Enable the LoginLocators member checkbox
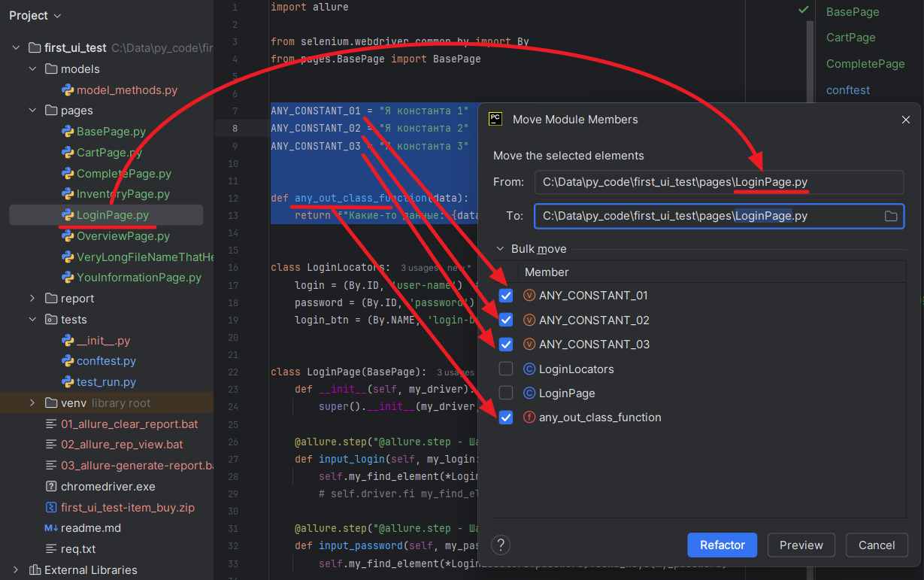The height and width of the screenshot is (580, 924). click(x=506, y=369)
